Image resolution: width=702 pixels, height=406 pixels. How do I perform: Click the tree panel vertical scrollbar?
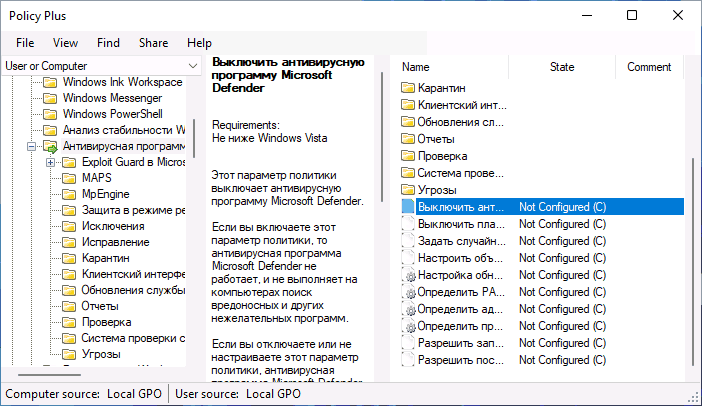point(194,138)
